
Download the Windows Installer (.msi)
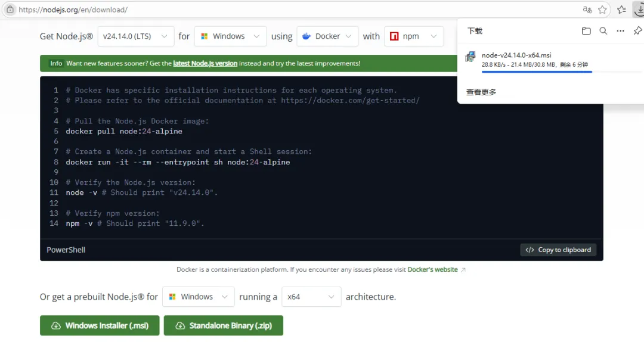(x=100, y=325)
